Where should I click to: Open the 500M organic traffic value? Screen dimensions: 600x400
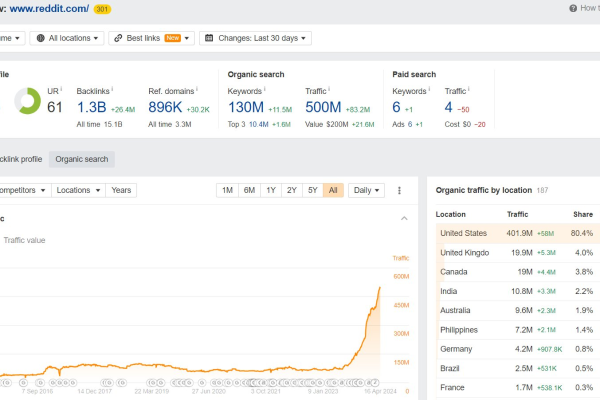coord(323,107)
